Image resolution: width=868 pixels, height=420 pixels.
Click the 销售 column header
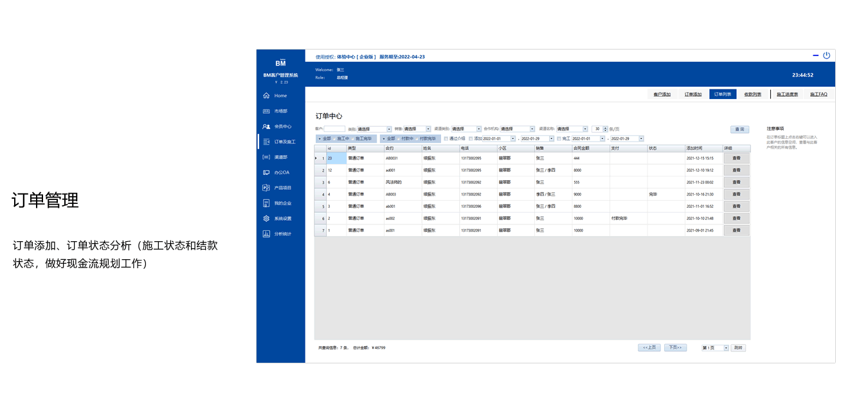tap(553, 149)
